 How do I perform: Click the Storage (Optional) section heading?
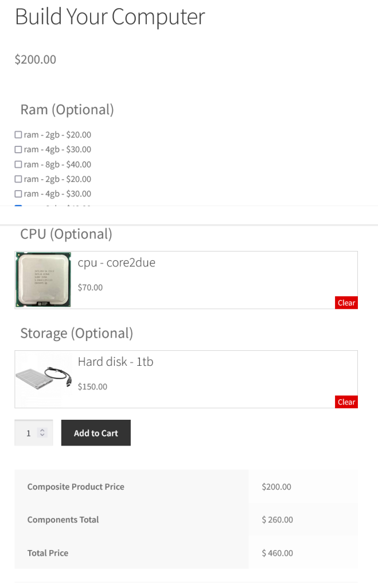pyautogui.click(x=76, y=334)
